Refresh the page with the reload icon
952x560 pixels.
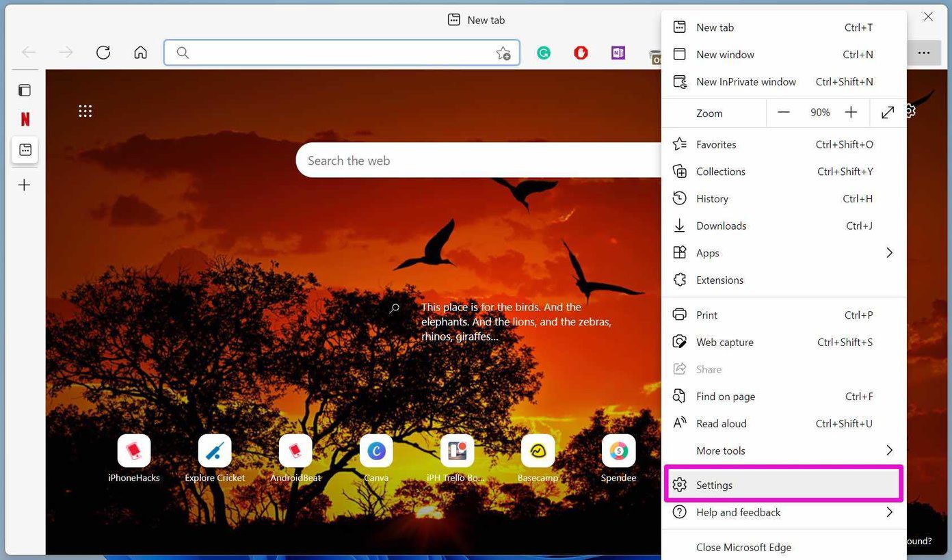click(103, 53)
